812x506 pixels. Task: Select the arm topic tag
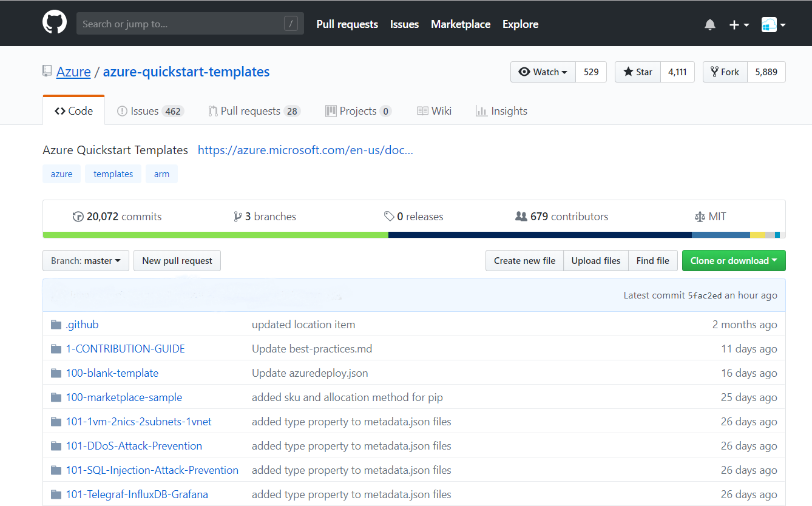[x=161, y=174]
